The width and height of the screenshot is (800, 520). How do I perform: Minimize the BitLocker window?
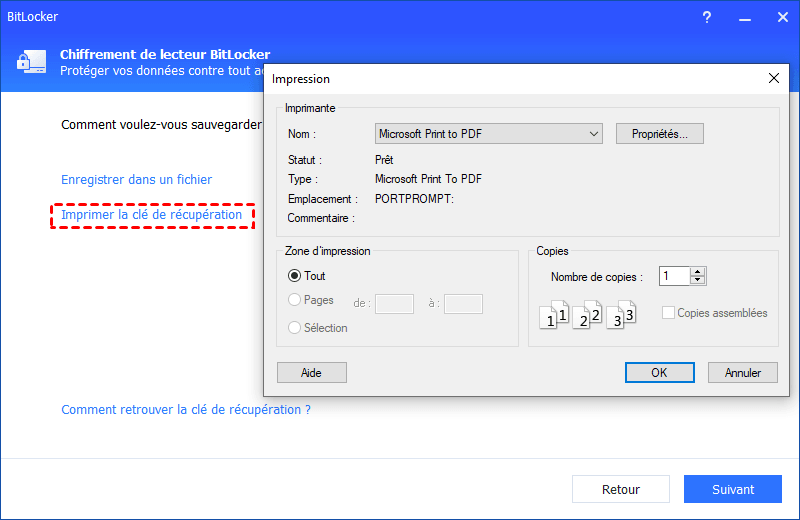click(745, 19)
